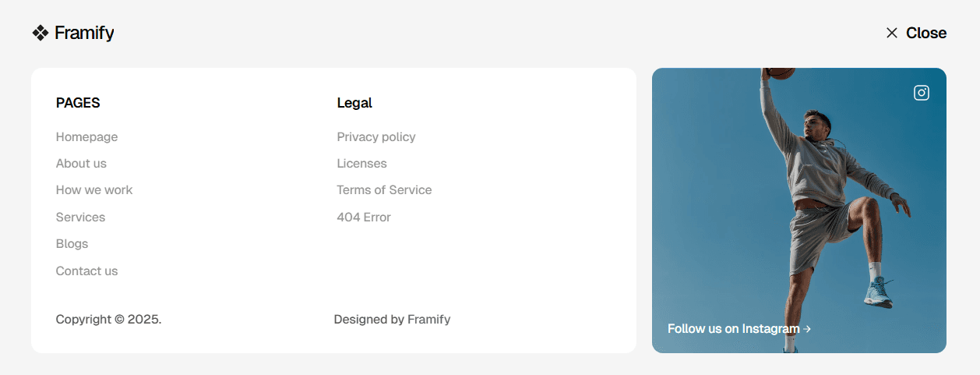The image size is (980, 375).
Task: Click the PAGES heading
Action: point(78,103)
